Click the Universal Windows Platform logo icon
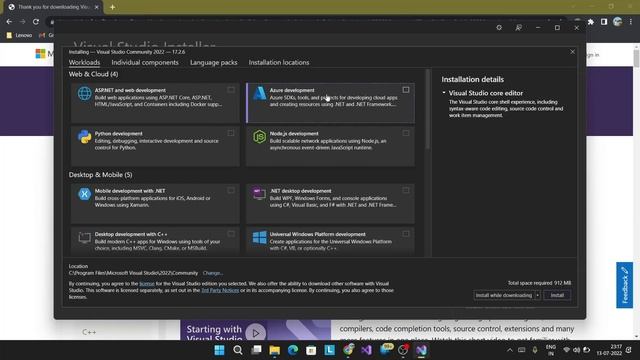Image resolution: width=640 pixels, height=360 pixels. (x=259, y=237)
